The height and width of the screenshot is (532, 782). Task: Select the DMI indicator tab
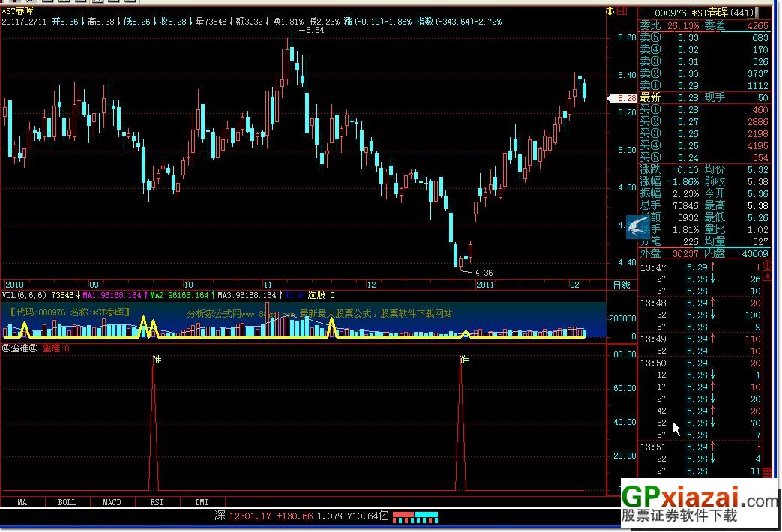(x=202, y=502)
